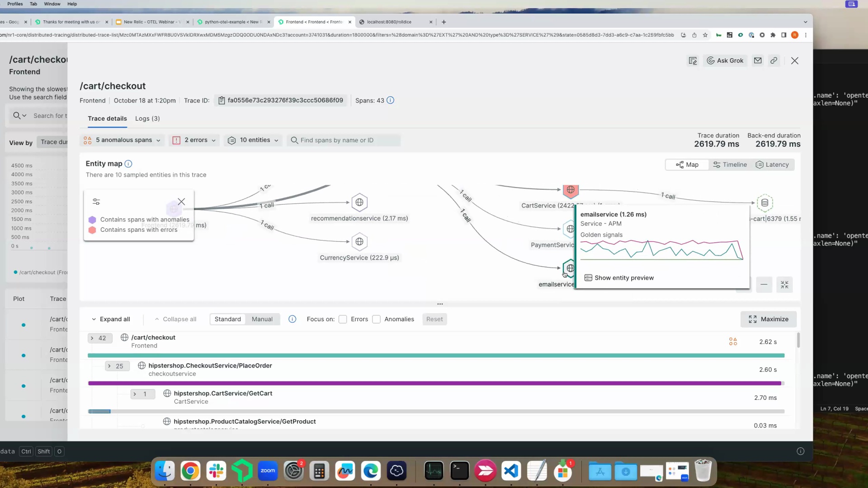
Task: Open the Logs (3) tab
Action: (147, 118)
